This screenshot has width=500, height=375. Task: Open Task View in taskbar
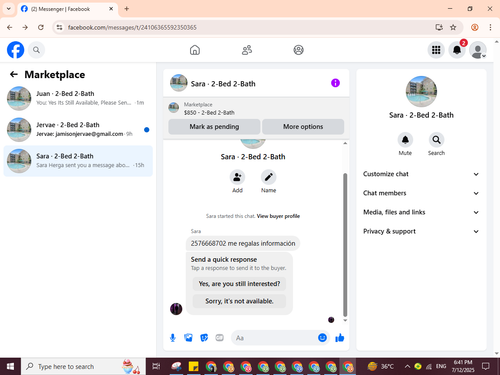[156, 367]
